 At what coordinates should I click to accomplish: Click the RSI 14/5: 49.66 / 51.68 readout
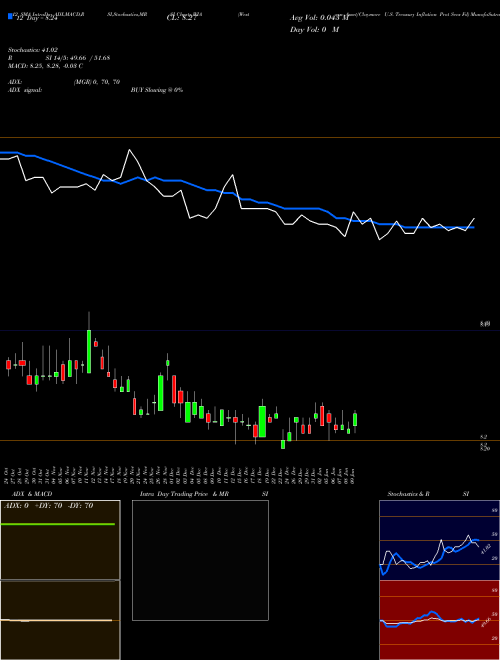[59, 58]
